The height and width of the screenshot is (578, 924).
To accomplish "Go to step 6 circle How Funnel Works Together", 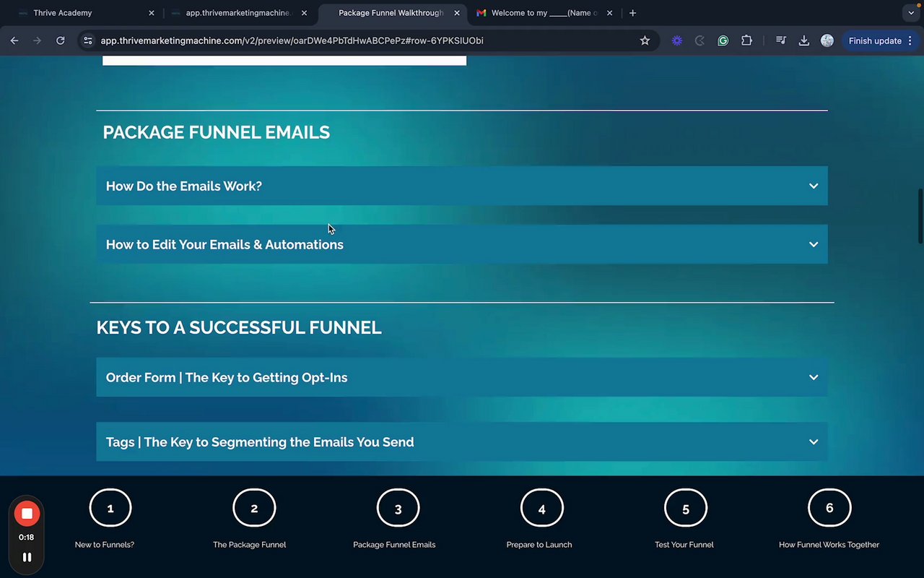I will tap(829, 508).
